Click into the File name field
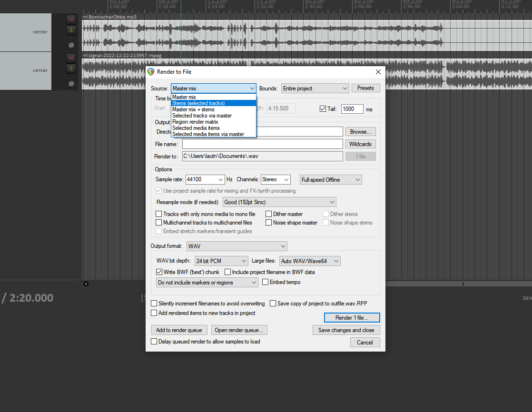The width and height of the screenshot is (532, 412). [x=262, y=144]
